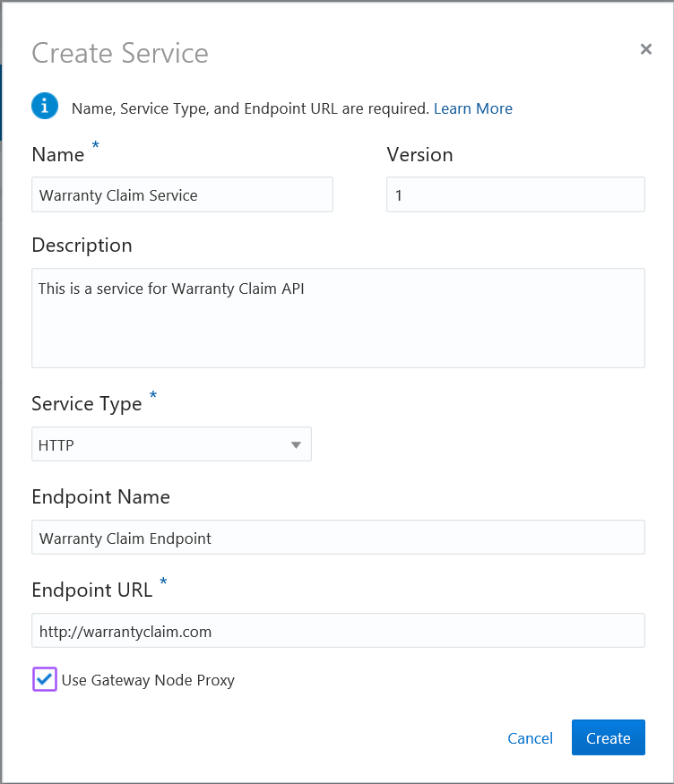Click Cancel to abandon the service
Screen dimensions: 674x784
pyautogui.click(x=530, y=738)
